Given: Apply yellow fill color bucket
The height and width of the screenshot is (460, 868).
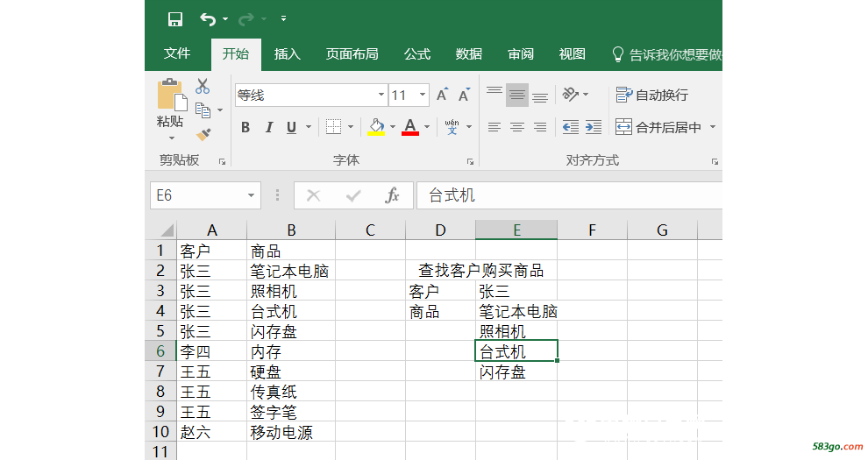Looking at the screenshot, I should pyautogui.click(x=376, y=127).
